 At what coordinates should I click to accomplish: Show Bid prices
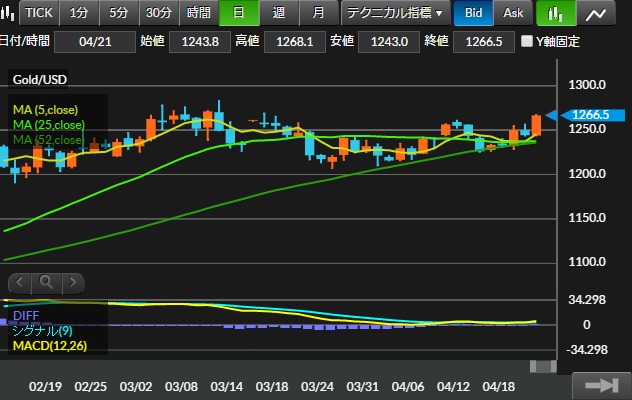pos(473,12)
